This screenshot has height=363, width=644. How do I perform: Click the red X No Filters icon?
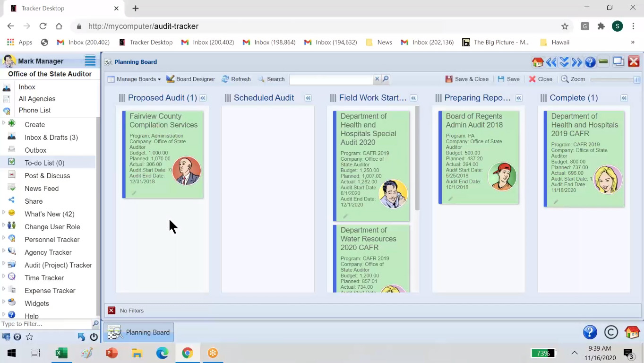[112, 311]
